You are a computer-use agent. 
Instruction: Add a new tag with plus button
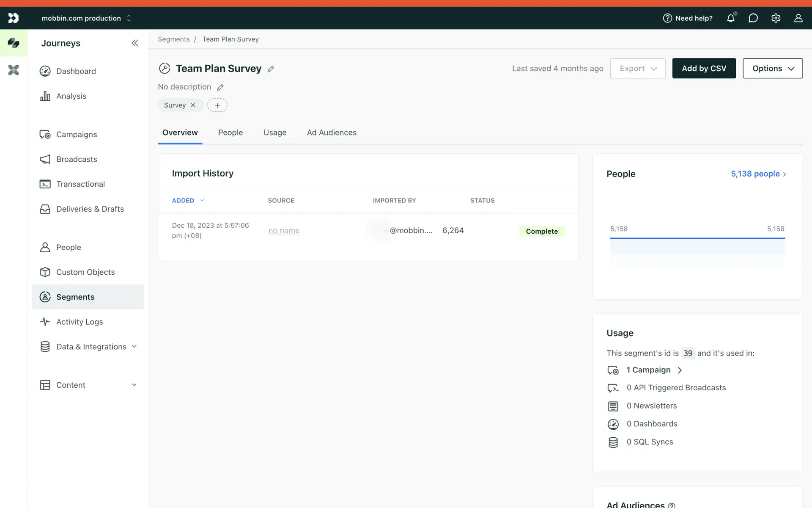click(217, 105)
